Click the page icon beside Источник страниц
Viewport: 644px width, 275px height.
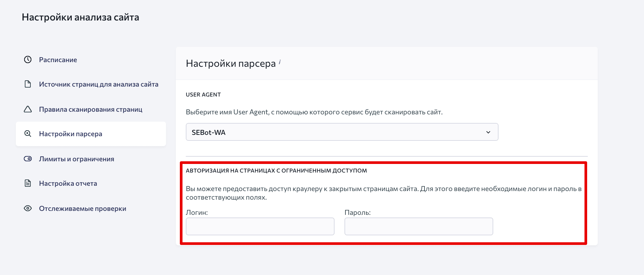click(28, 84)
